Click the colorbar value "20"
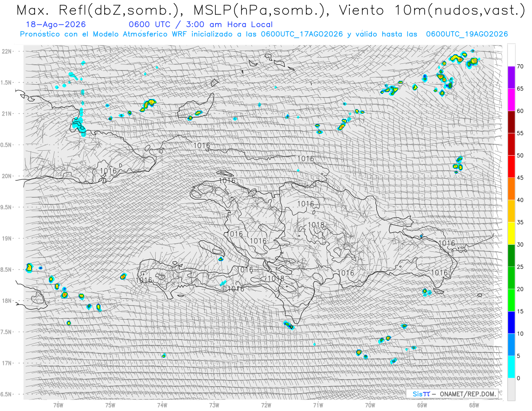This screenshot has height=411, width=532. point(520,289)
